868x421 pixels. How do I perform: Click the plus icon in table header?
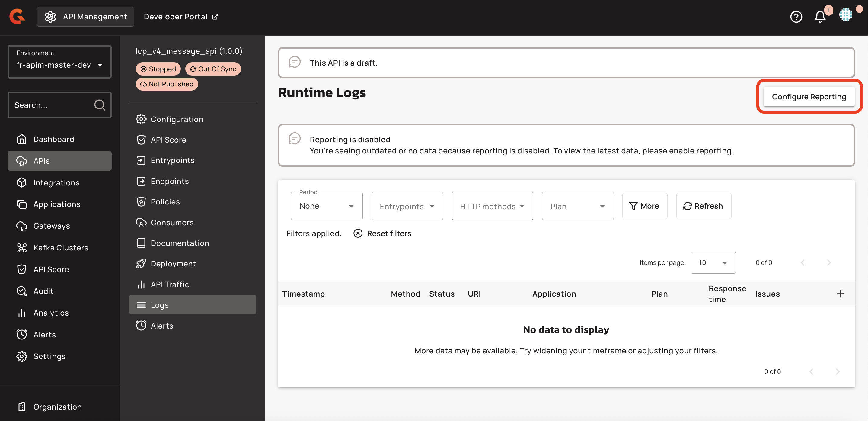pyautogui.click(x=840, y=294)
